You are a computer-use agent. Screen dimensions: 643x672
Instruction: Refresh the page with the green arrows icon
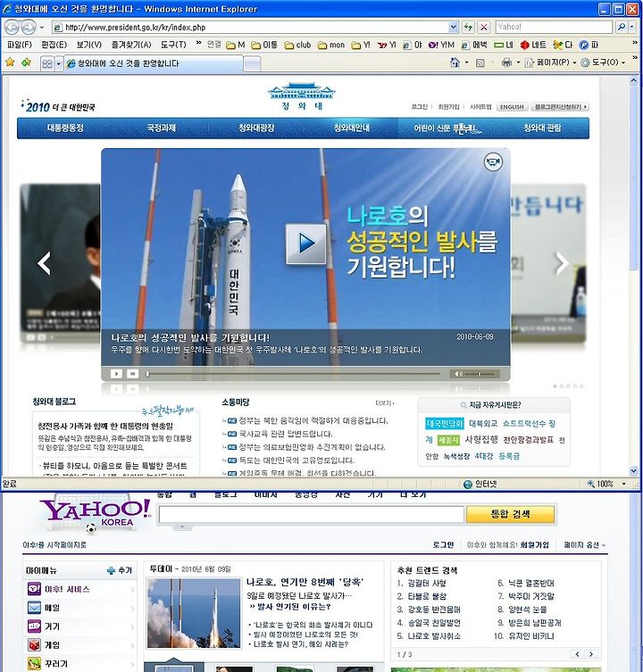[x=468, y=27]
